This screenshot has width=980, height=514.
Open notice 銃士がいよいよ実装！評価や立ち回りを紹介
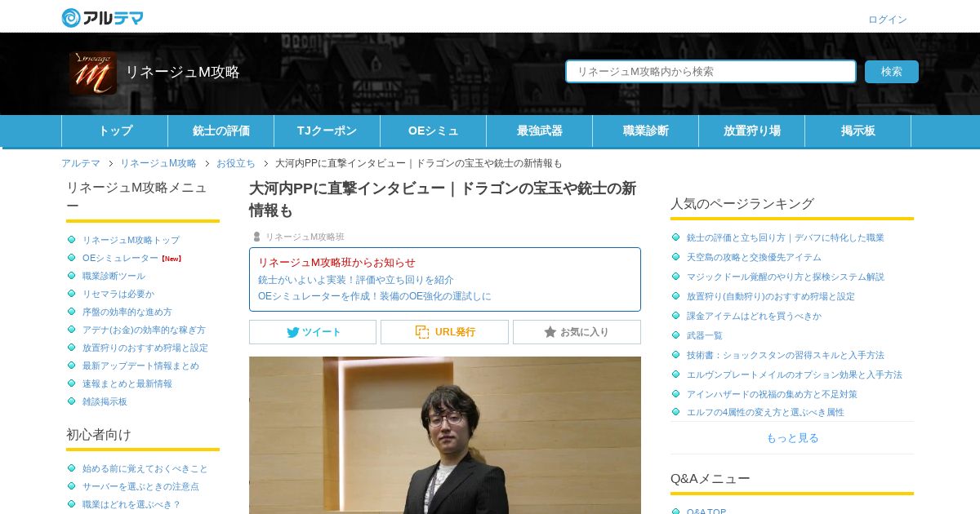[x=356, y=279]
